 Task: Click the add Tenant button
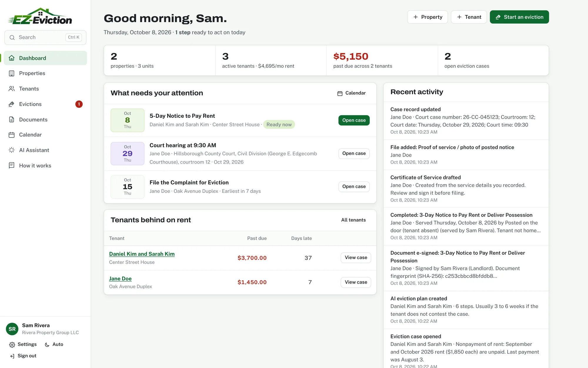[469, 17]
